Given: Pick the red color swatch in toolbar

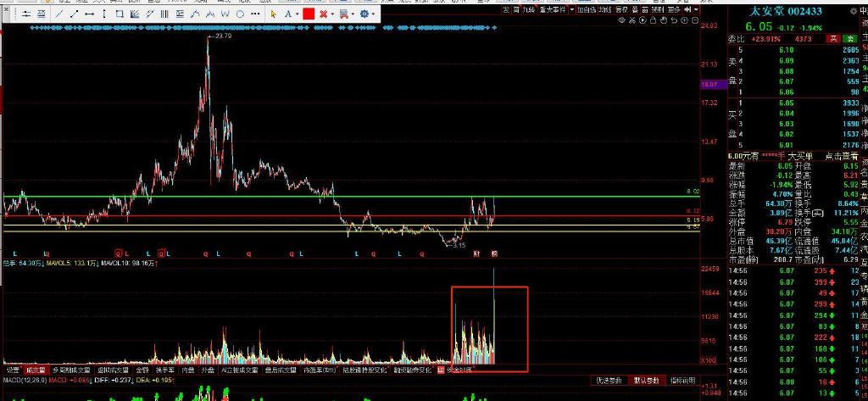Looking at the screenshot, I should coord(309,14).
